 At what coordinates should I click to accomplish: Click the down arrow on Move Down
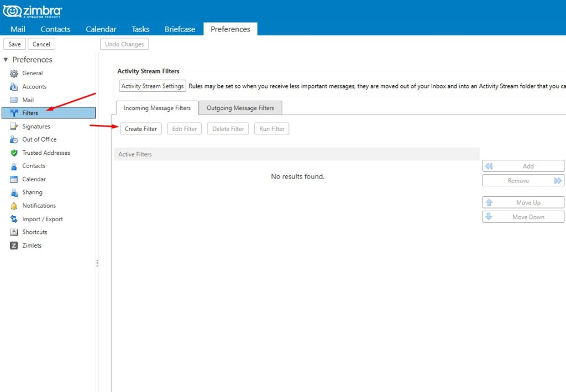[x=489, y=217]
